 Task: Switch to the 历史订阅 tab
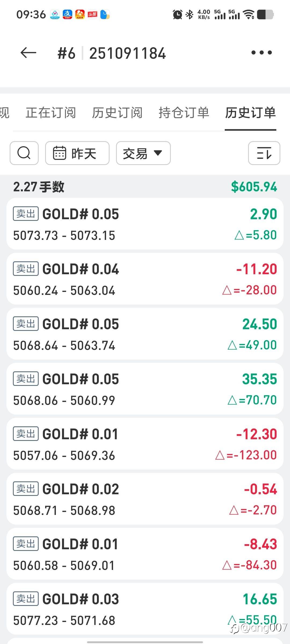tap(117, 113)
